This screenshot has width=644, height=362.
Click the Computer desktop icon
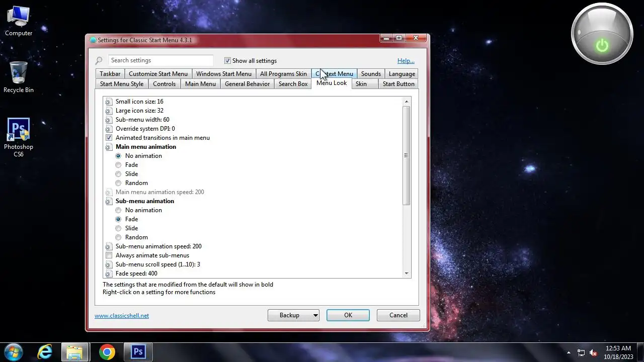[x=19, y=21]
